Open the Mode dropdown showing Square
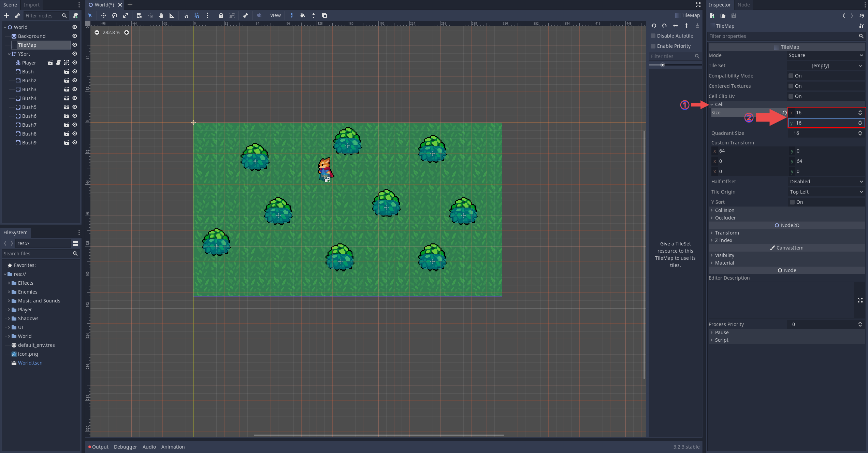The width and height of the screenshot is (868, 453). [825, 55]
